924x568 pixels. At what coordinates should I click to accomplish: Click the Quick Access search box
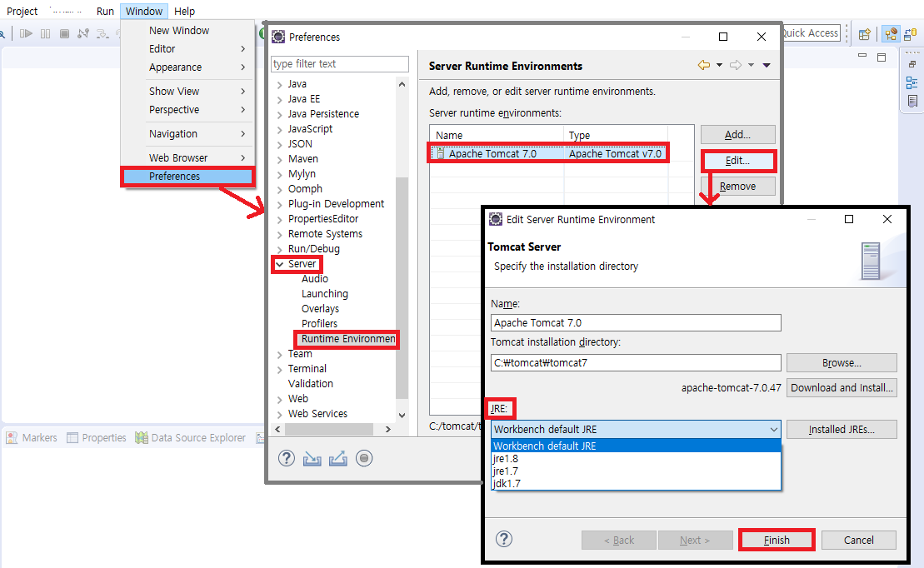point(810,33)
